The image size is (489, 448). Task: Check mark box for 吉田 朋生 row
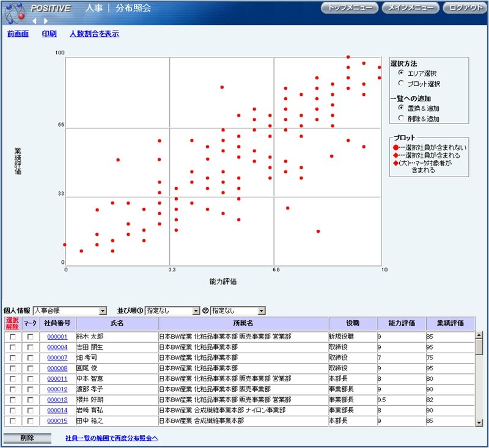(x=30, y=347)
